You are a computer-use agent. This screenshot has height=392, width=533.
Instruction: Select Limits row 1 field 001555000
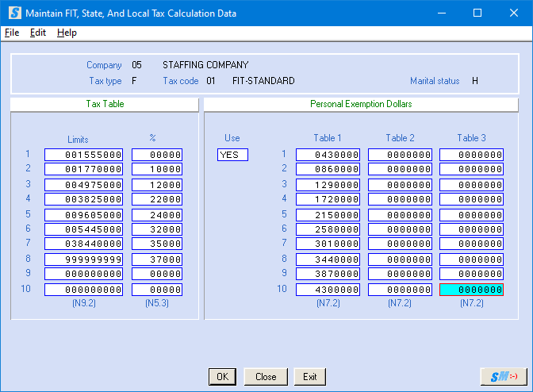click(83, 155)
